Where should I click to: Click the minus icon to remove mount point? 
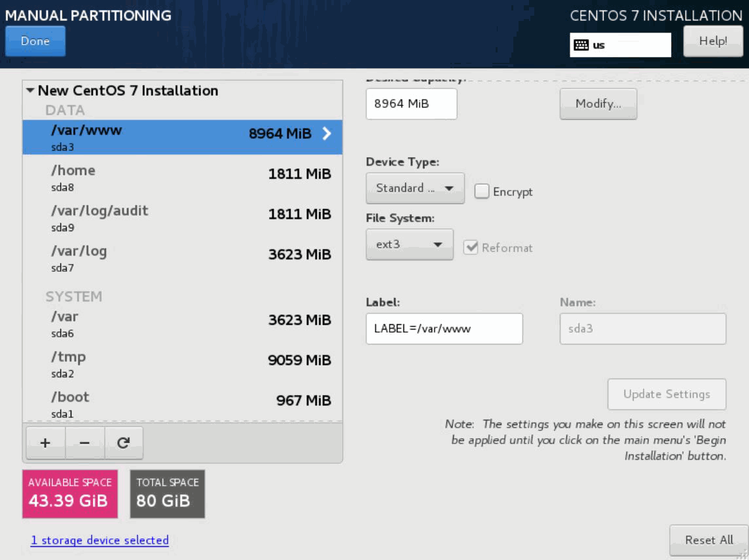coord(84,443)
